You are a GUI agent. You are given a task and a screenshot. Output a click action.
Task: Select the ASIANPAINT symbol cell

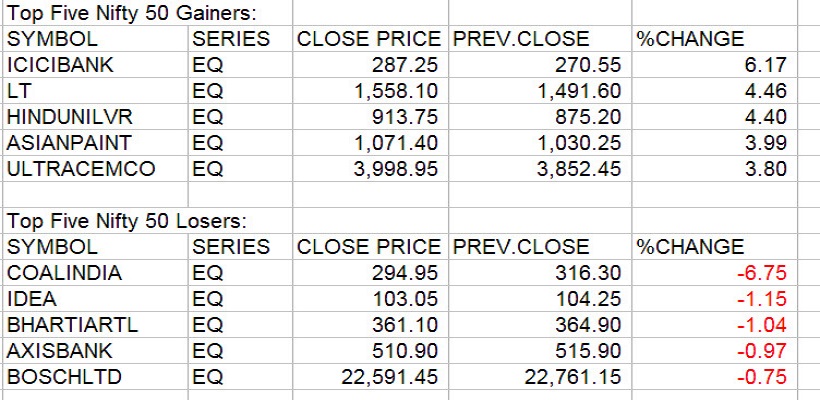(69, 144)
